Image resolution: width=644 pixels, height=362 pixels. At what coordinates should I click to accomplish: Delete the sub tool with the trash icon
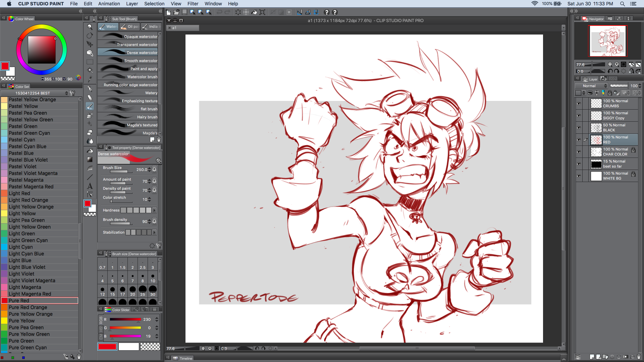click(159, 139)
